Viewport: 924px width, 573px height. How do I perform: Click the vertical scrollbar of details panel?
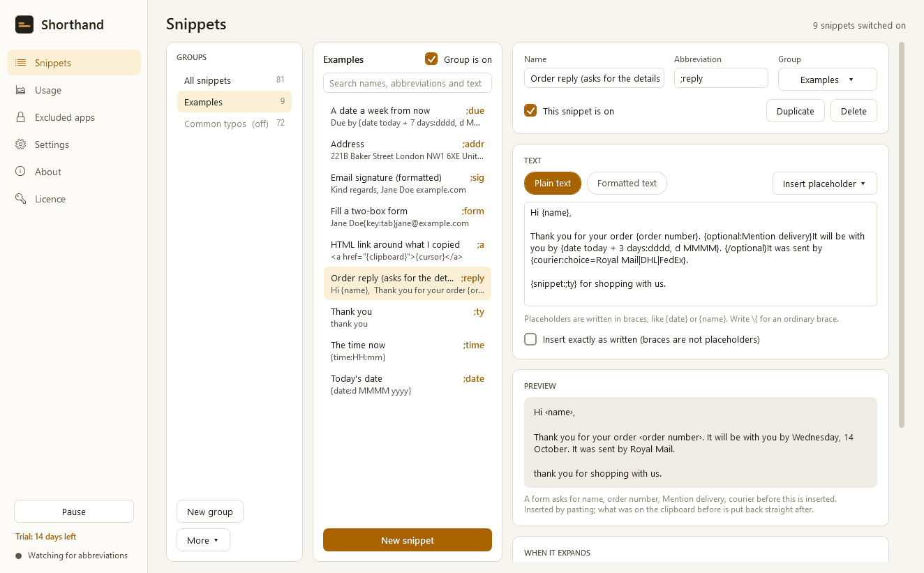902,235
